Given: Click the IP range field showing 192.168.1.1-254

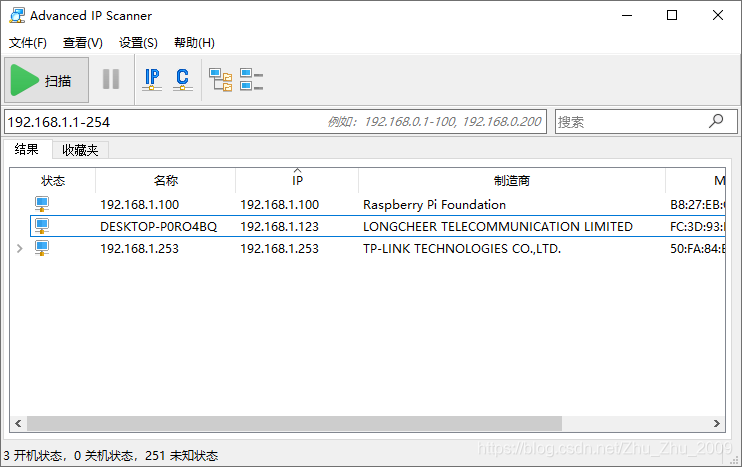Looking at the screenshot, I should [275, 122].
